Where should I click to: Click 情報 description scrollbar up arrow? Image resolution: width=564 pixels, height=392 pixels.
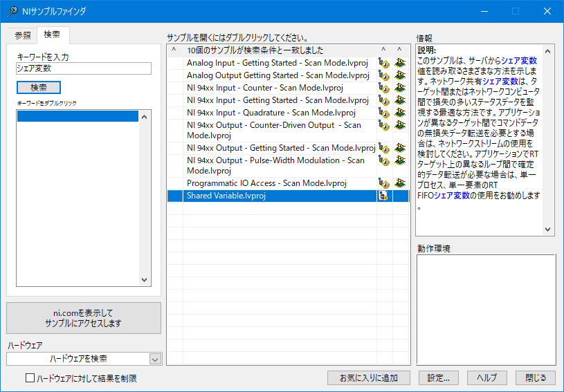coord(548,51)
